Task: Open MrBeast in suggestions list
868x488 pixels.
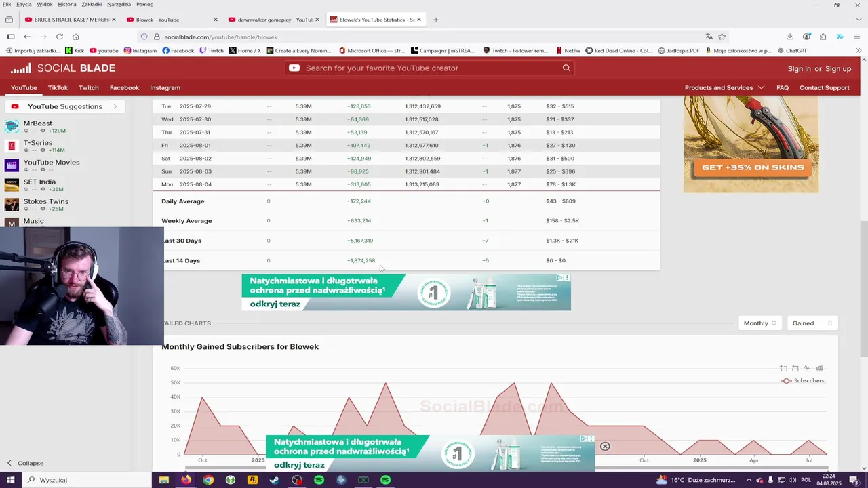Action: [37, 123]
